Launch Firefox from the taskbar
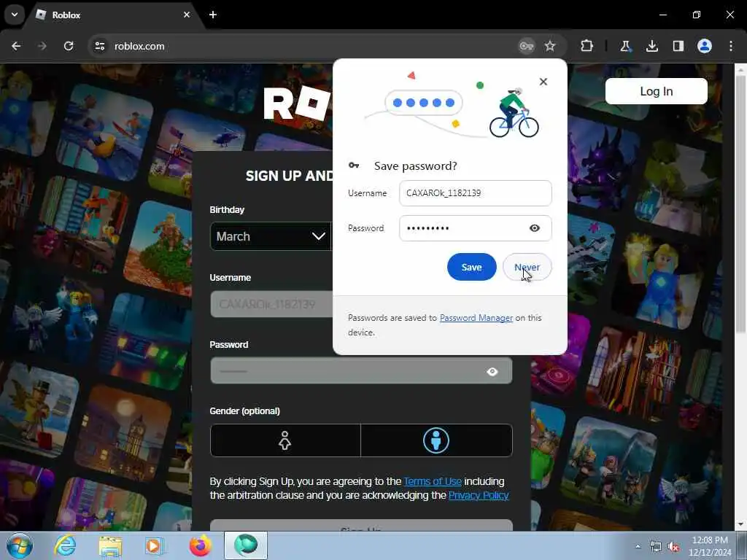747x560 pixels. pos(201,545)
